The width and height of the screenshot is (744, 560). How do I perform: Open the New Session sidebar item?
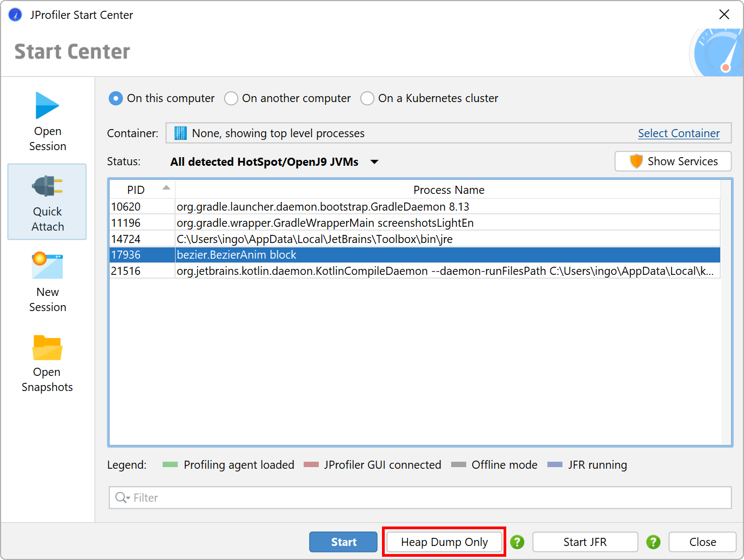pyautogui.click(x=48, y=282)
